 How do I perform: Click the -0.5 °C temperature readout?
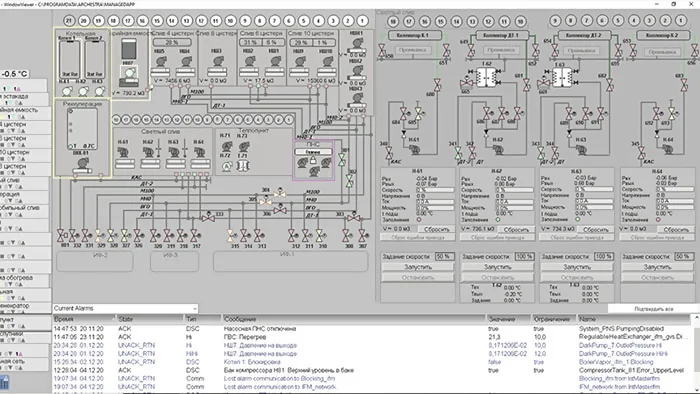tap(15, 74)
